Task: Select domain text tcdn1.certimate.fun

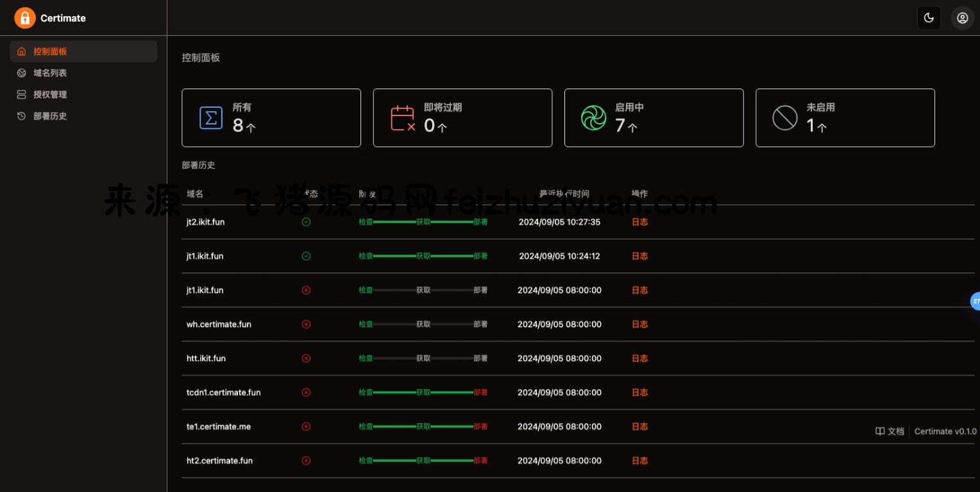Action: (223, 392)
